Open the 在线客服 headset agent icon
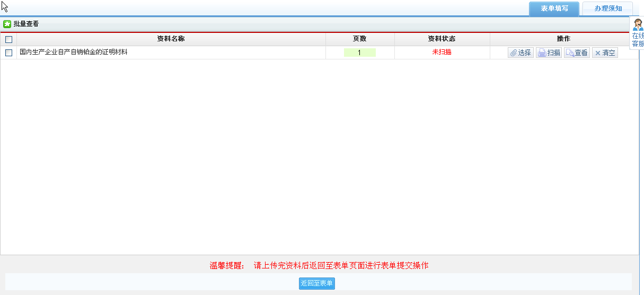The image size is (644, 295). pos(638,24)
